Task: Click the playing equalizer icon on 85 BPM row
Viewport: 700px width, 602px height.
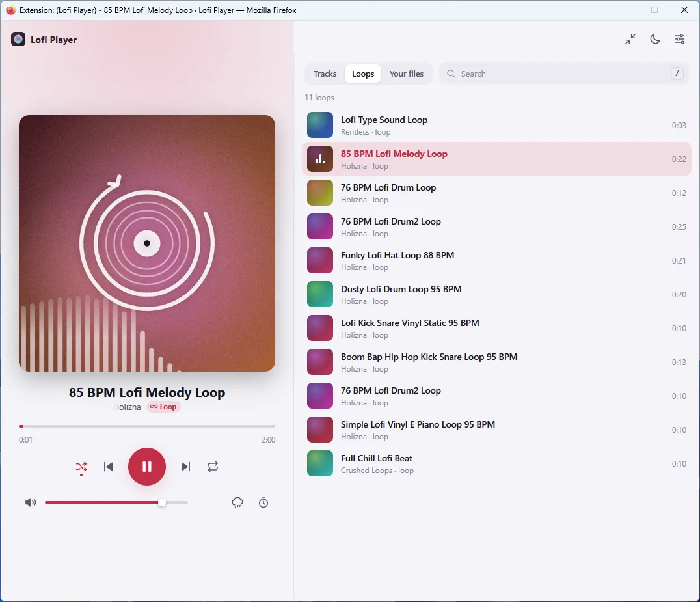Action: tap(320, 159)
